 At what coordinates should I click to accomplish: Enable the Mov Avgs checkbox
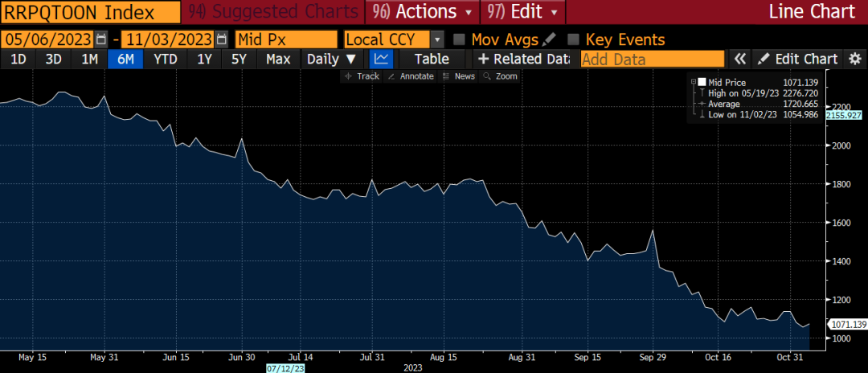460,39
